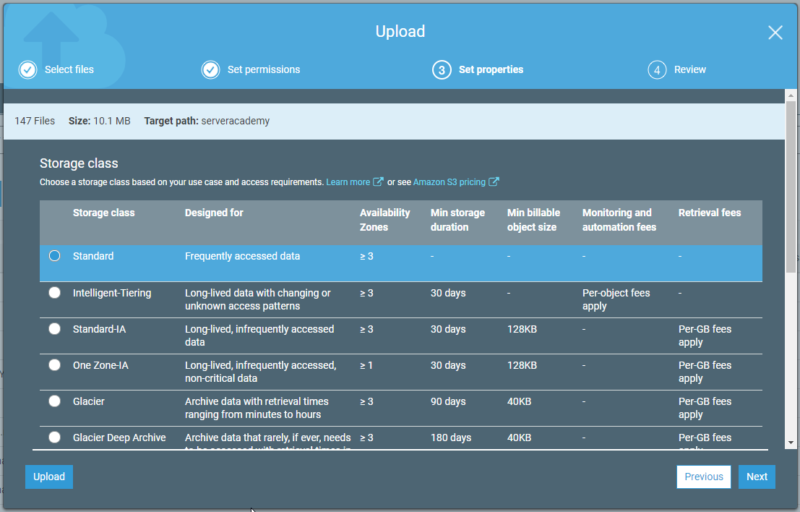Click the Set permissions step checkmark icon
This screenshot has height=512, width=800.
tap(210, 70)
